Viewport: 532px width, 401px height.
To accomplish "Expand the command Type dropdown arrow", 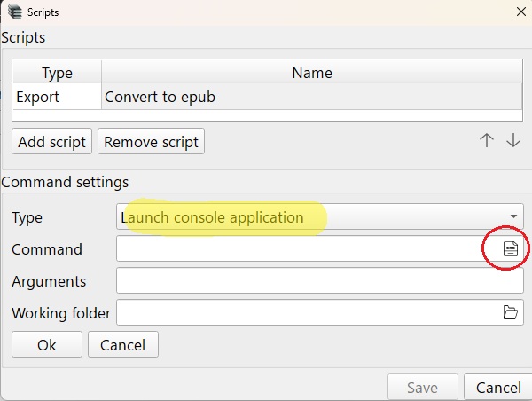I will click(x=513, y=216).
